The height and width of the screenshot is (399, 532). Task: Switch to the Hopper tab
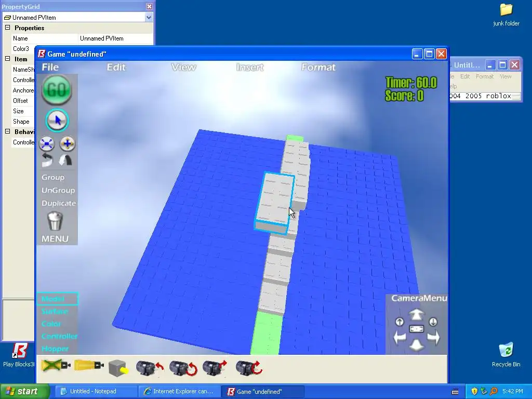(55, 349)
